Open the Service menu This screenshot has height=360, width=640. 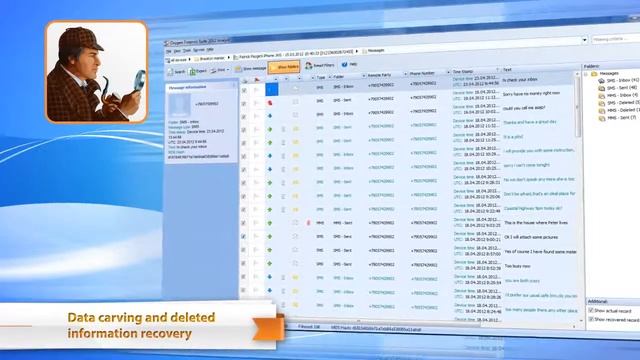[199, 50]
